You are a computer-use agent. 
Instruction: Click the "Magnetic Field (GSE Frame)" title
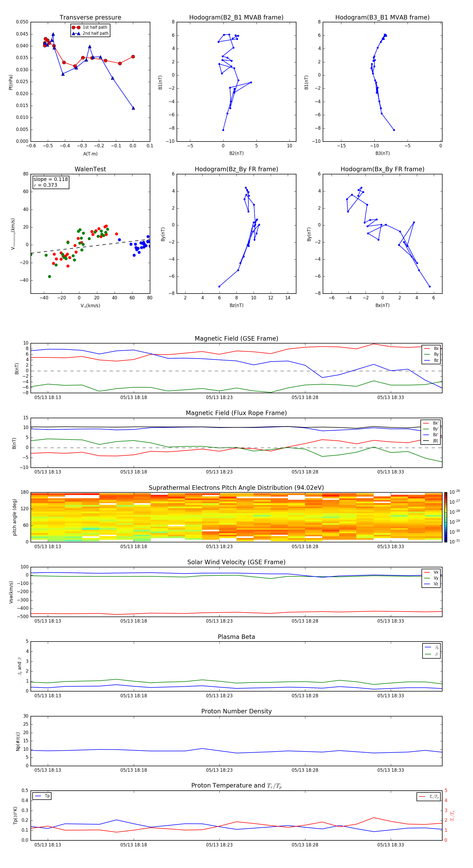click(x=236, y=339)
